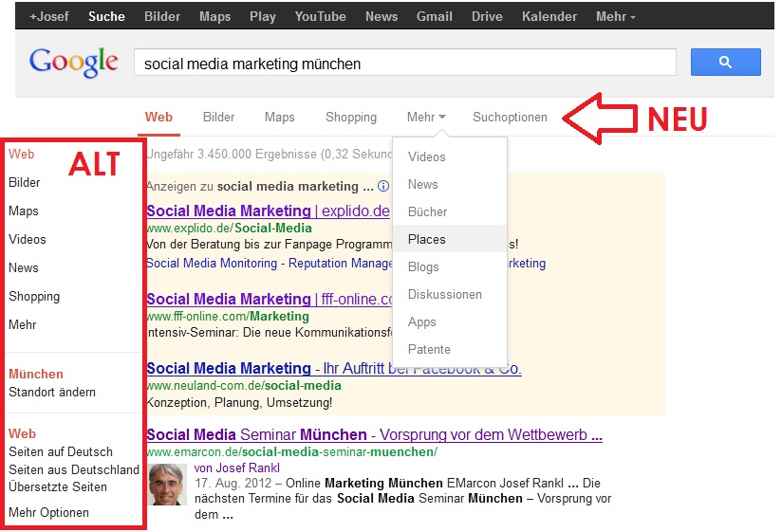Image resolution: width=782 pixels, height=532 pixels.
Task: Select Web at top of left sidebar
Action: coord(22,154)
